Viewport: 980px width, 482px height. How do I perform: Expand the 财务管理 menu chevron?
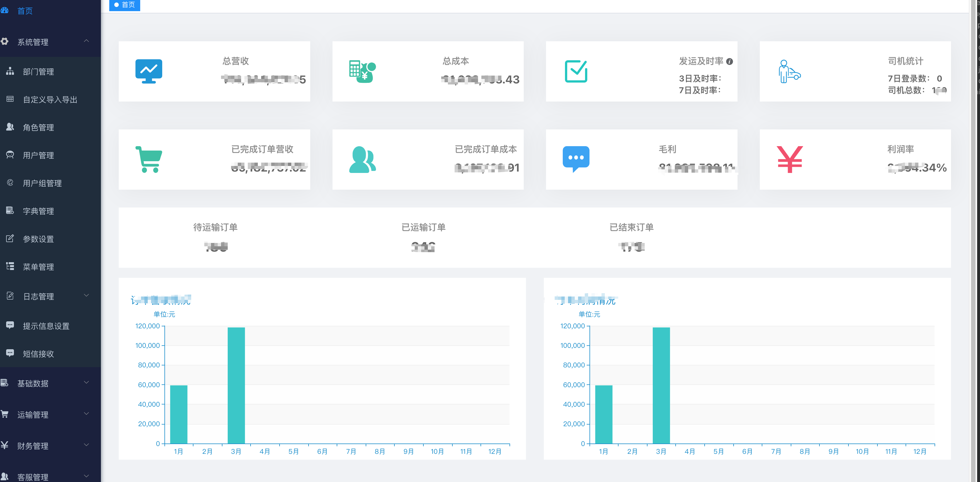86,444
